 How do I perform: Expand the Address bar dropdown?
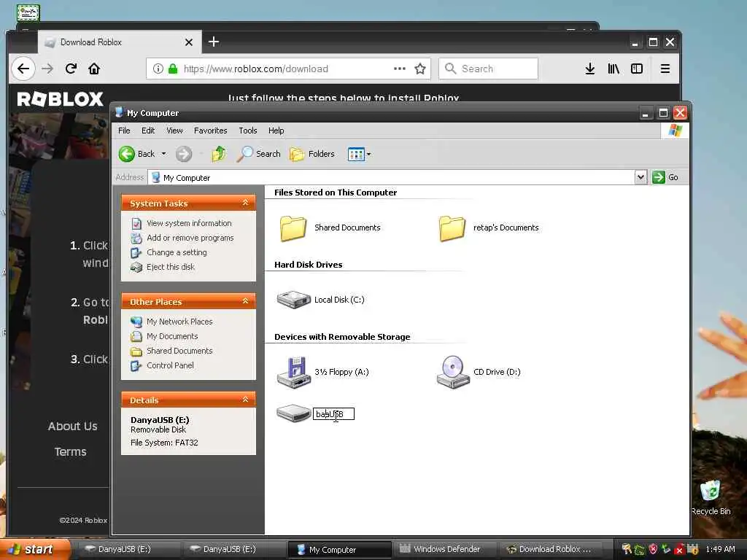[640, 177]
